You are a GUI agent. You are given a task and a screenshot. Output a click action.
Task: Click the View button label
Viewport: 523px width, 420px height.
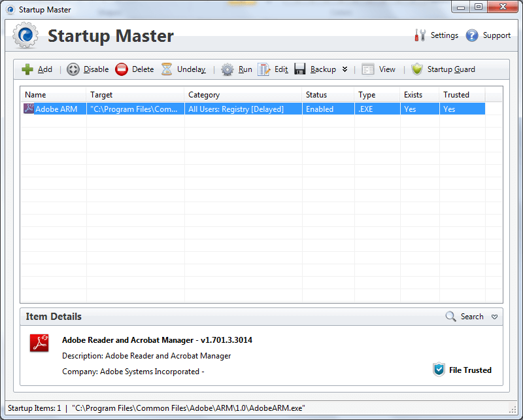387,69
